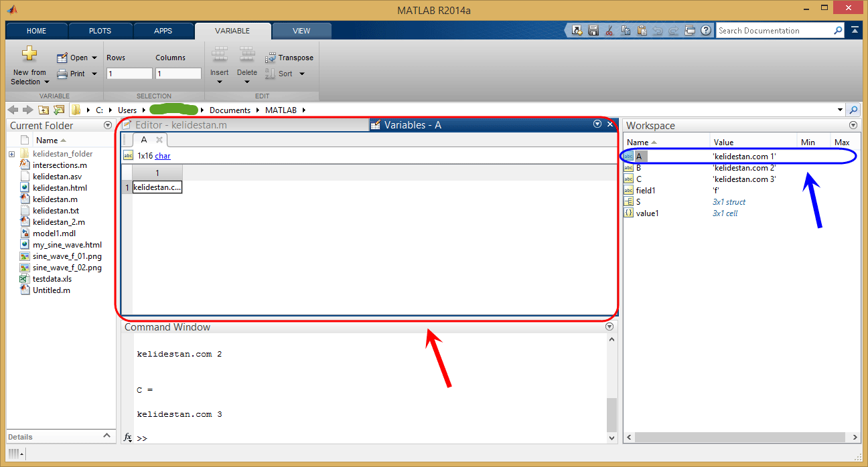
Task: Click the Save icon in quick access toolbar
Action: tap(593, 30)
